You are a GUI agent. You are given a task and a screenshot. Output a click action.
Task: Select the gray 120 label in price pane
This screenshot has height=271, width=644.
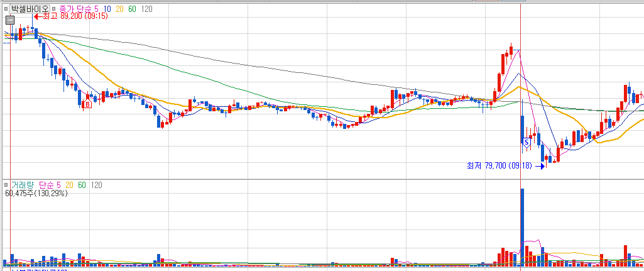click(146, 8)
